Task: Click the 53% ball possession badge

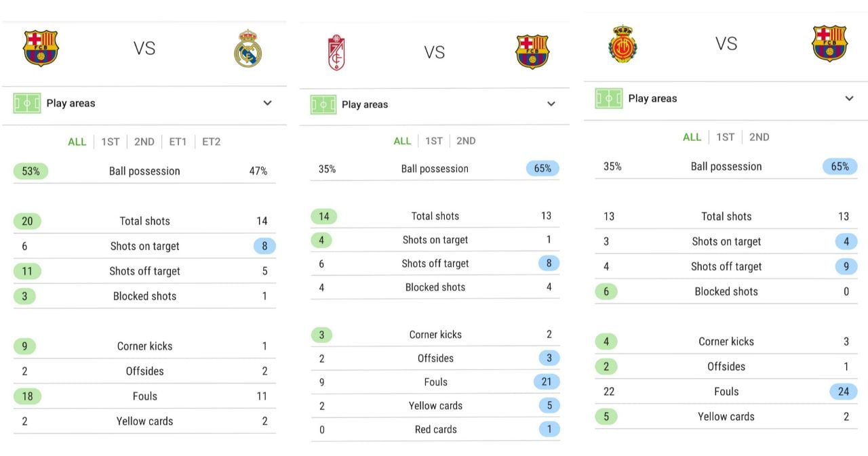Action: pyautogui.click(x=31, y=171)
